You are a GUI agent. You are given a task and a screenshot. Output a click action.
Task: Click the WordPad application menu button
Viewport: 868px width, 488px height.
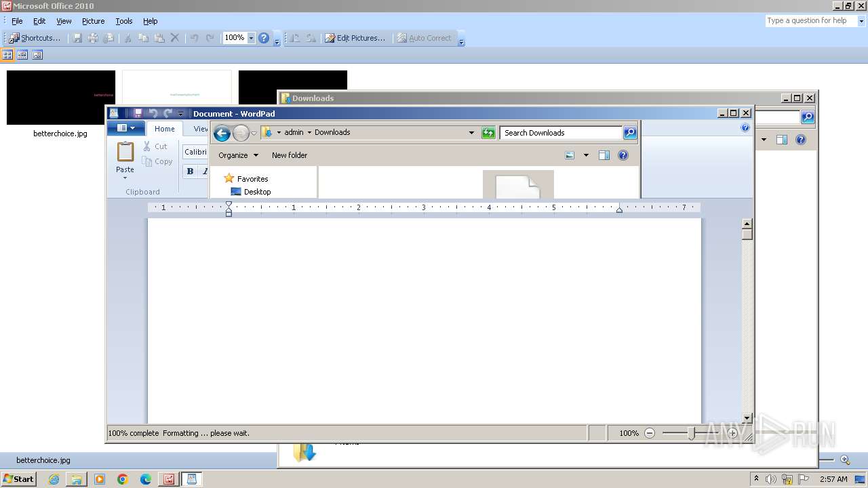pos(126,128)
